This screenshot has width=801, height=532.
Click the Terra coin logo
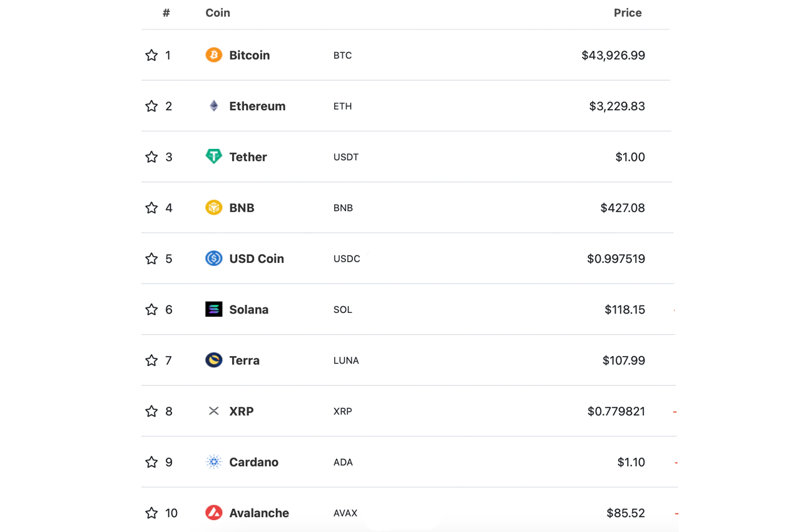213,360
